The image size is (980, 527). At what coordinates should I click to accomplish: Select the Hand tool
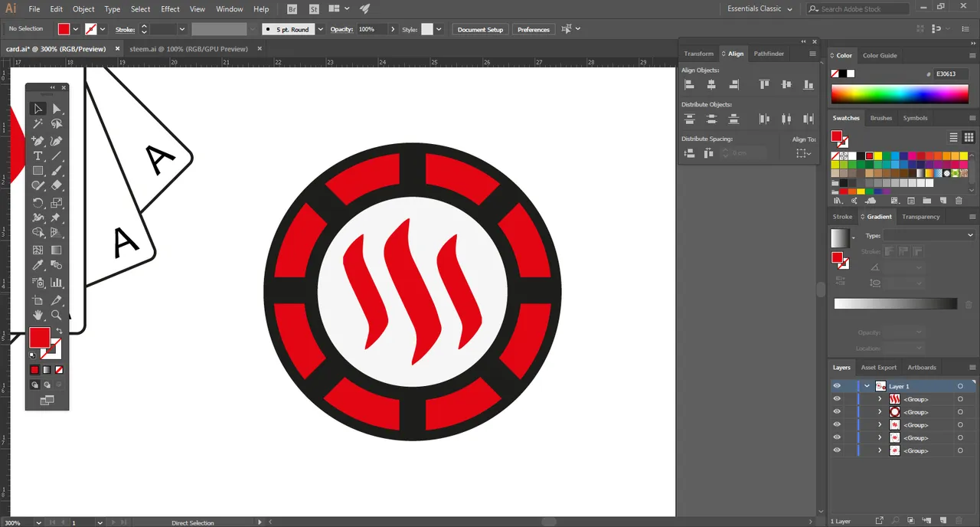[x=38, y=315]
